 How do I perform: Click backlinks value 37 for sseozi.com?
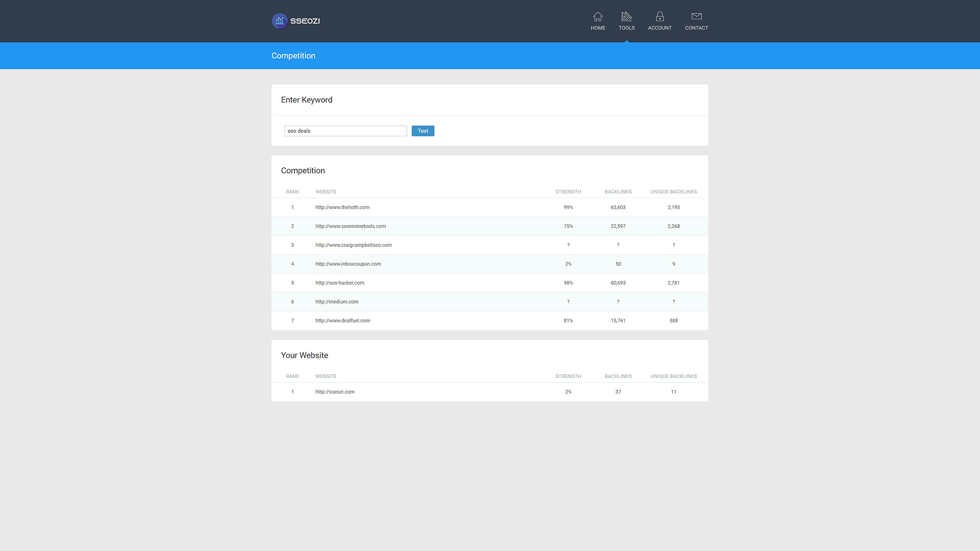618,392
